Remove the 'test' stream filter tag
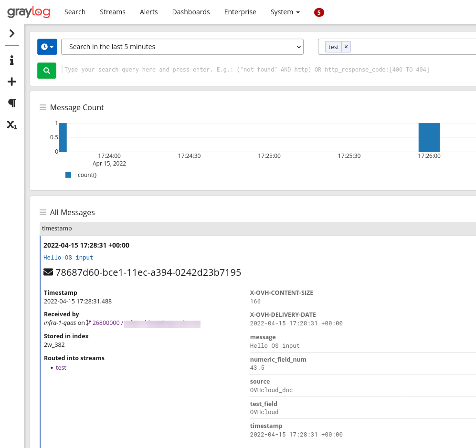The height and width of the screenshot is (448, 476). (x=346, y=47)
